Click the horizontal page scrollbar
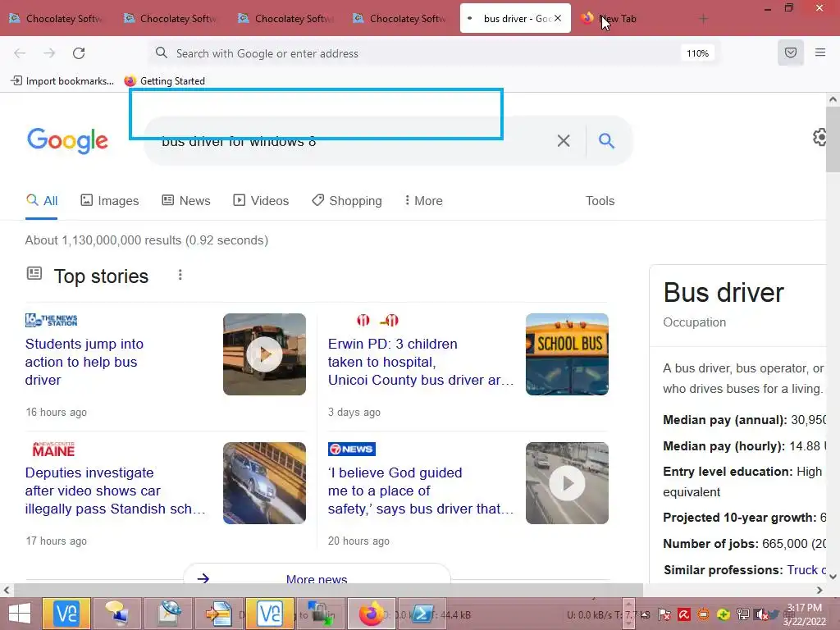 [x=327, y=590]
